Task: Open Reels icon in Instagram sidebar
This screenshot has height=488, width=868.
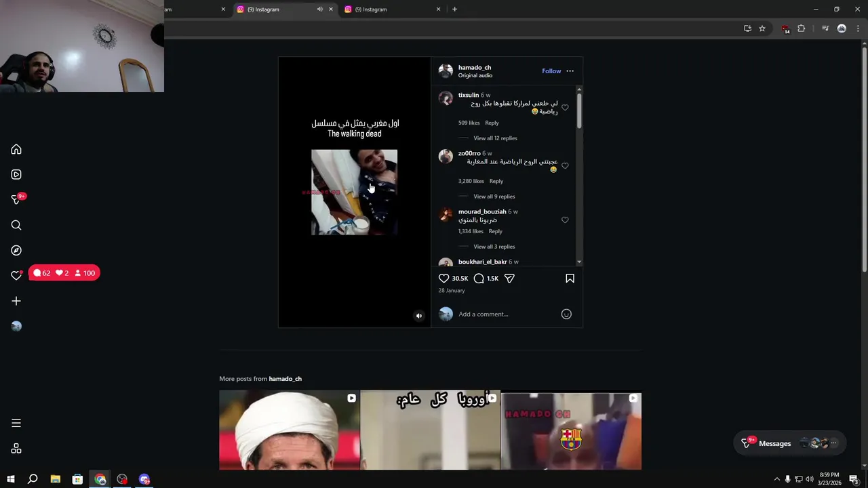Action: click(16, 175)
